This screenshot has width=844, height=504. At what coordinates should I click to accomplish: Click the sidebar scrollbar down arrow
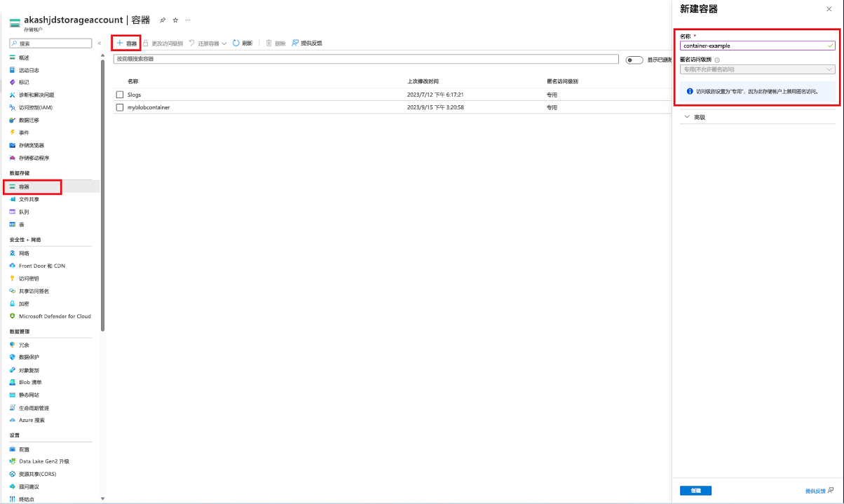[102, 499]
